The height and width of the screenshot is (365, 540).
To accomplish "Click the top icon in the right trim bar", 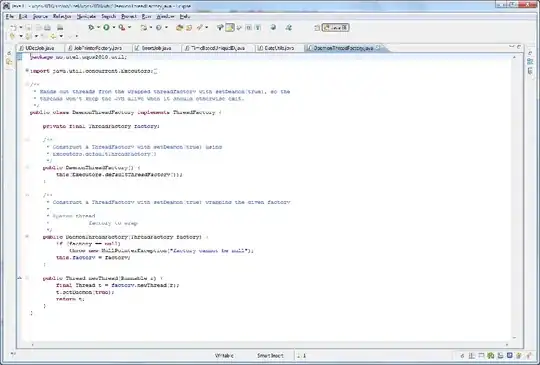I will click(530, 53).
